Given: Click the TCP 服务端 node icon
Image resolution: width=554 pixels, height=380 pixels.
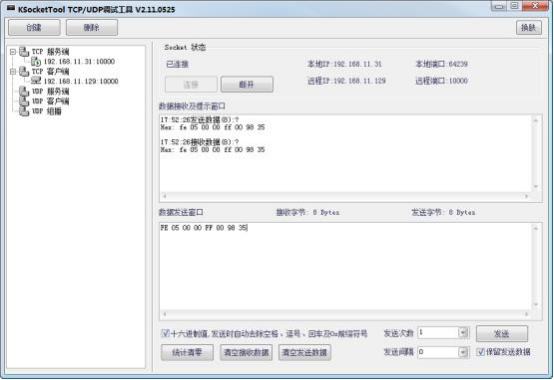Looking at the screenshot, I should click(24, 52).
